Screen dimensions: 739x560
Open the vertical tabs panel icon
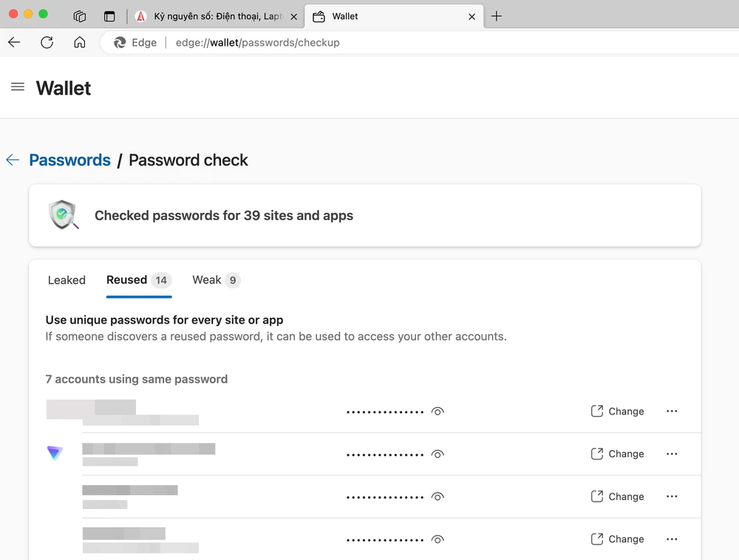[x=109, y=16]
